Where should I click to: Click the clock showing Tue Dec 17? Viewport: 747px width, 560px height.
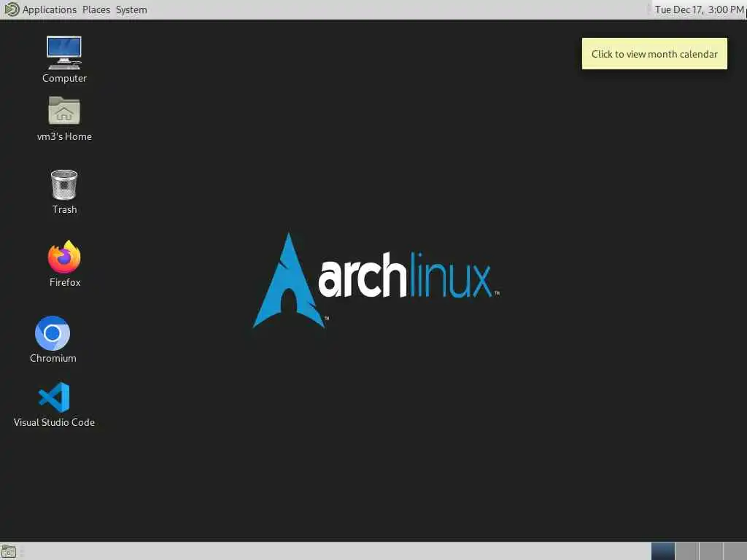click(x=698, y=9)
